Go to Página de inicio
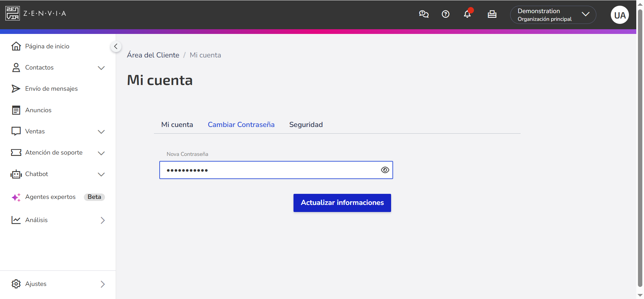Viewport: 644px width, 299px height. 47,46
